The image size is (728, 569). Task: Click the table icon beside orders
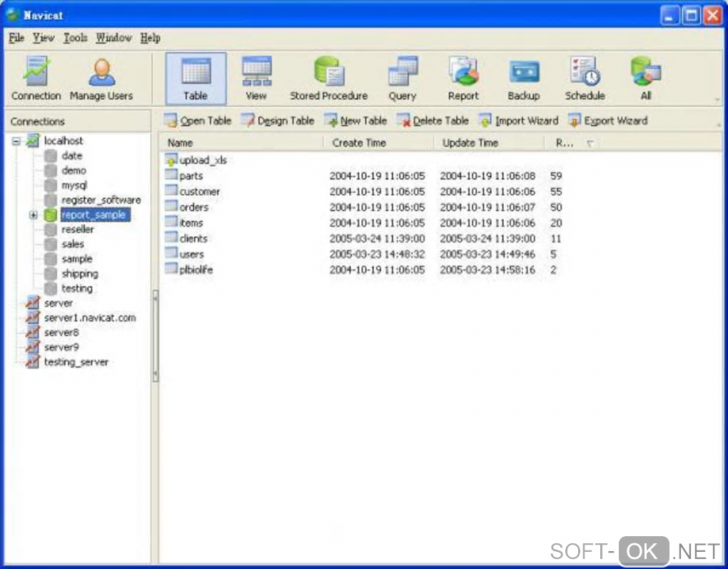point(171,206)
